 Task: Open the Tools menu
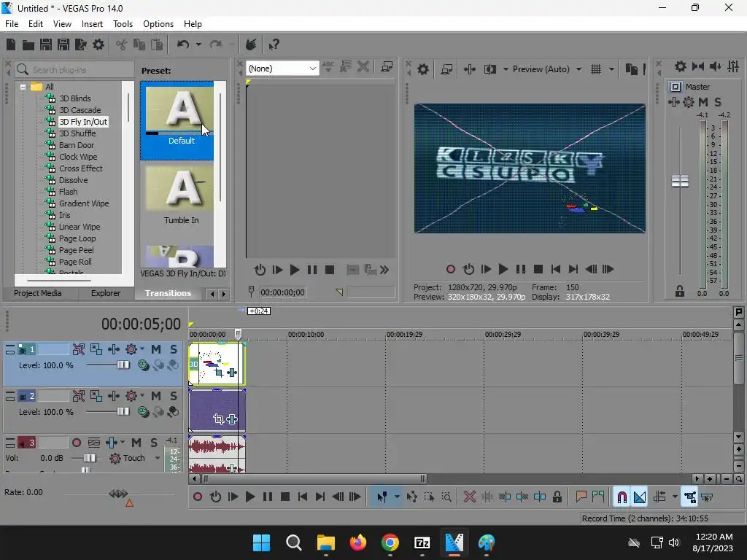coord(123,24)
